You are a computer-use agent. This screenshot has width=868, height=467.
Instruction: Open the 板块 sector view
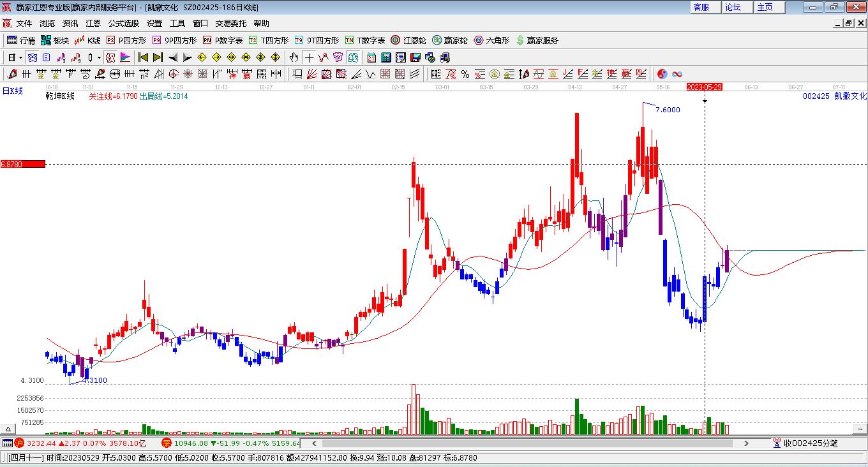[55, 40]
